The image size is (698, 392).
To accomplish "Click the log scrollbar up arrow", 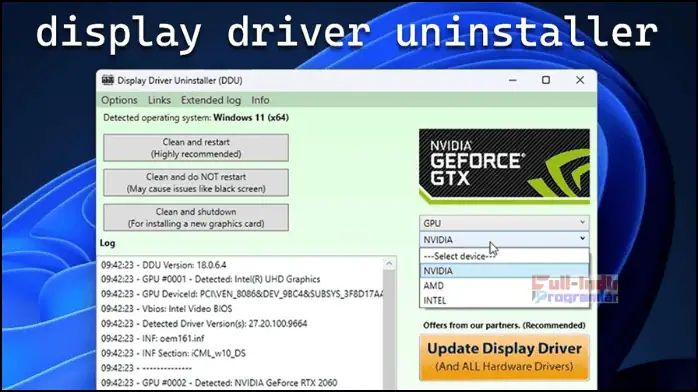I will tap(389, 264).
